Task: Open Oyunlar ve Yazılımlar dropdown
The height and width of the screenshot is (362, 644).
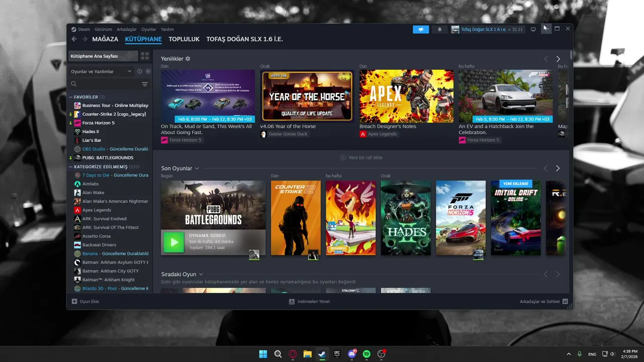Action: (x=101, y=71)
